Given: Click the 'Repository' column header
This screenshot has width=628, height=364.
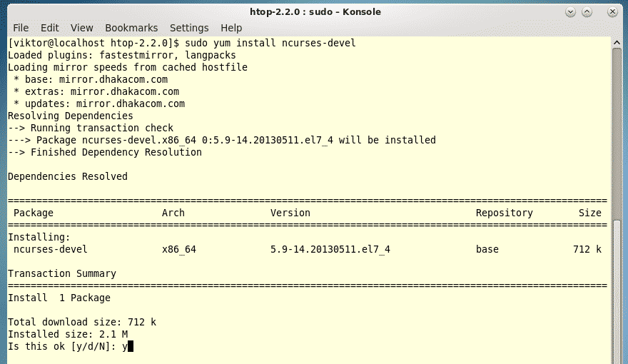Looking at the screenshot, I should [505, 213].
